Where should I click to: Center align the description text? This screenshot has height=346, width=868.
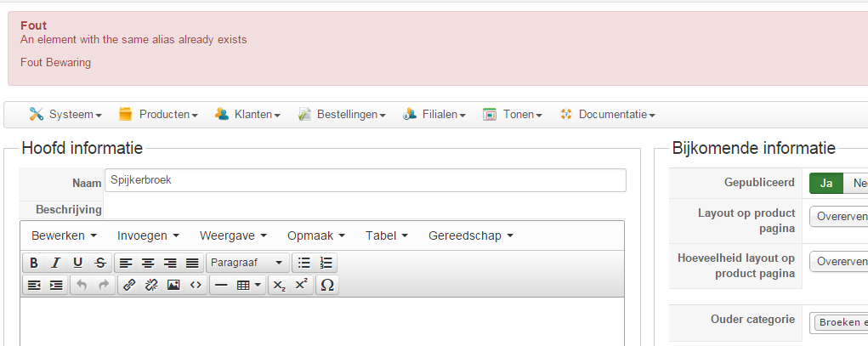pyautogui.click(x=148, y=263)
